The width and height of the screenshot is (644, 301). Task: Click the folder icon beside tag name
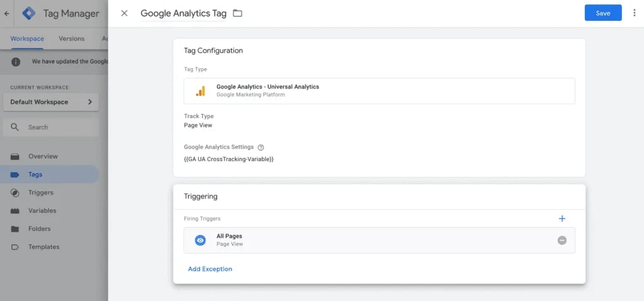[x=238, y=13]
